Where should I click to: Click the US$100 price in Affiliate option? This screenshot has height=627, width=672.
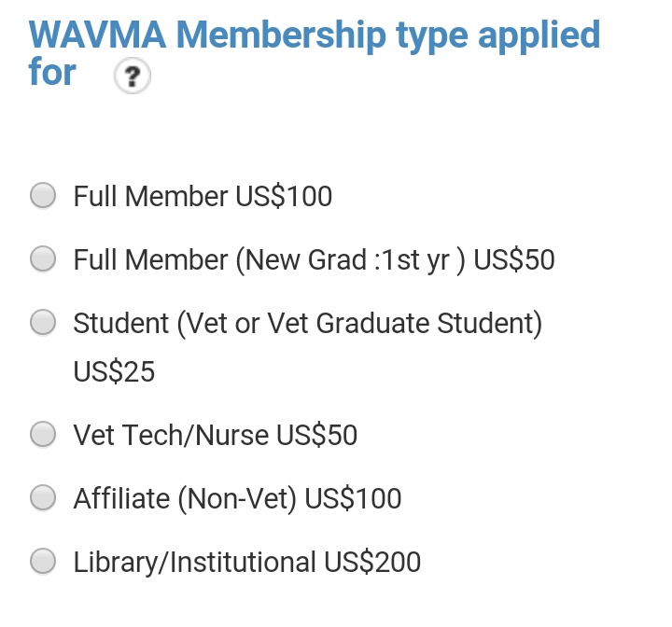[353, 498]
